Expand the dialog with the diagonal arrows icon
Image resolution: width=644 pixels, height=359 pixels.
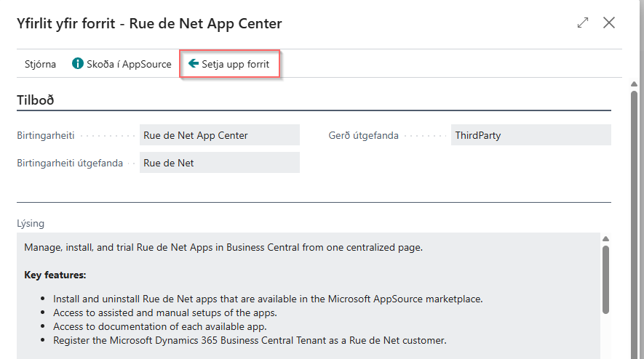click(x=582, y=23)
